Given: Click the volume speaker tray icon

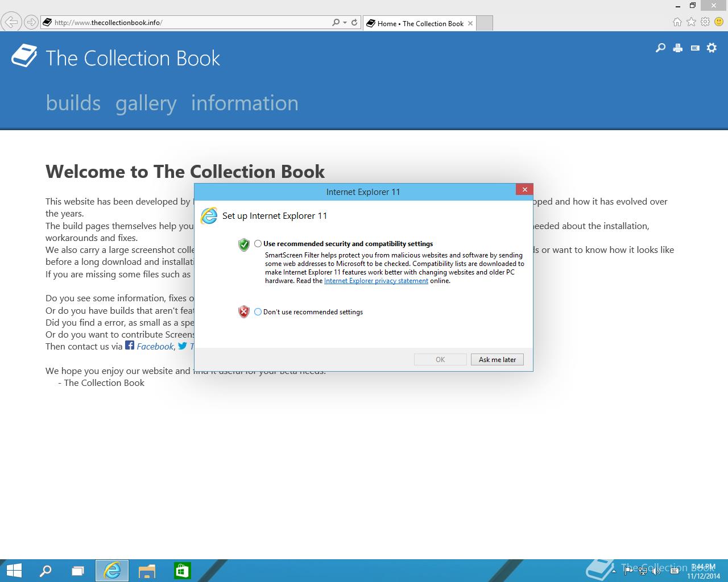Looking at the screenshot, I should point(656,571).
